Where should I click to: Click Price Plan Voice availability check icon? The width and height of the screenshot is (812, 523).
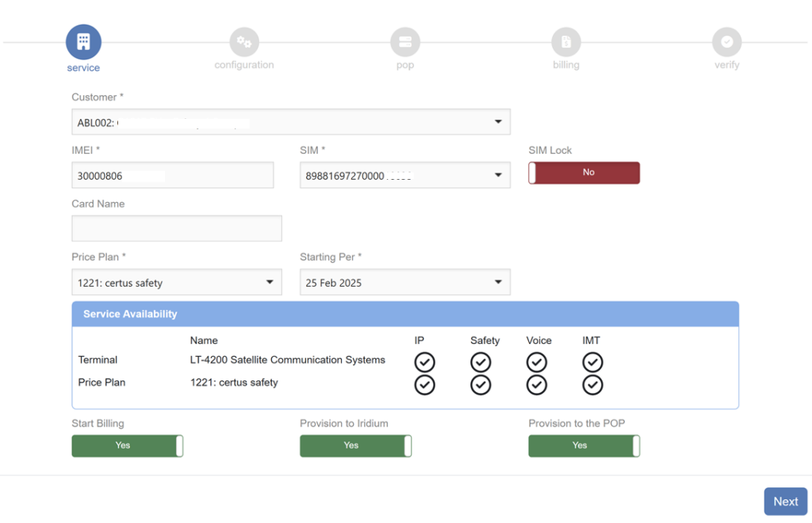[x=537, y=385]
